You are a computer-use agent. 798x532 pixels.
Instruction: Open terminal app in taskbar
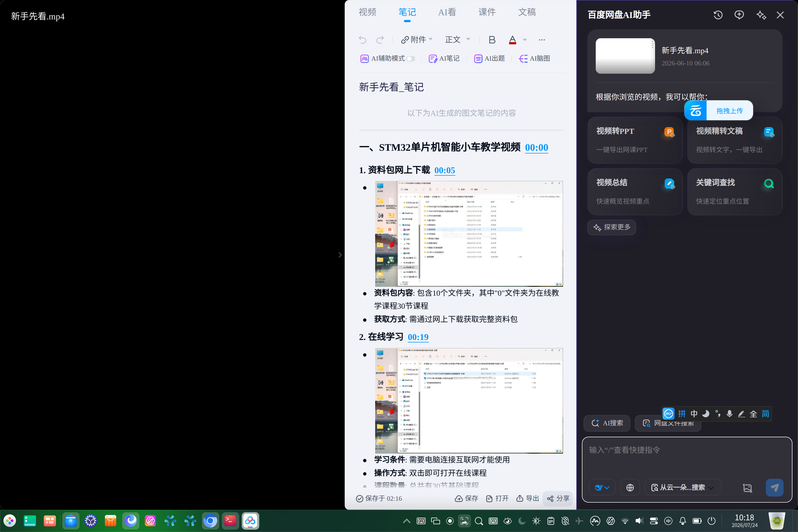point(230,521)
